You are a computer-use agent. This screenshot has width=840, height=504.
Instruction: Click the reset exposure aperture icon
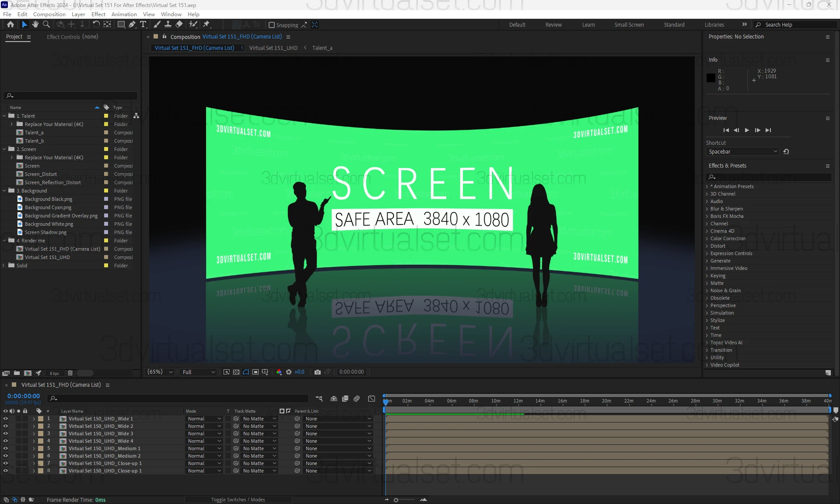[289, 372]
